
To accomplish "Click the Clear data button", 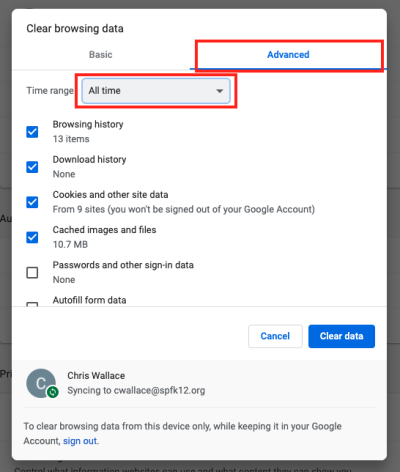I will coord(342,336).
